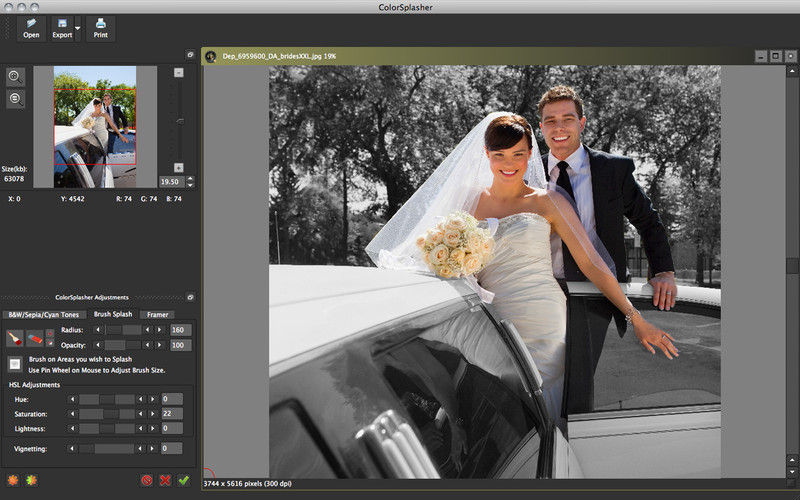The width and height of the screenshot is (800, 500).
Task: Select the paint brush splash tool
Action: pyautogui.click(x=15, y=338)
